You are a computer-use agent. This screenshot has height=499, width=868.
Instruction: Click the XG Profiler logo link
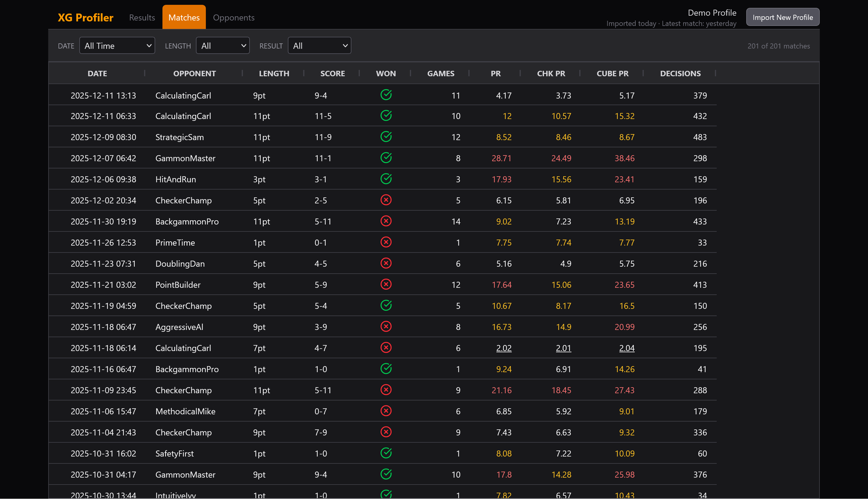coord(85,17)
